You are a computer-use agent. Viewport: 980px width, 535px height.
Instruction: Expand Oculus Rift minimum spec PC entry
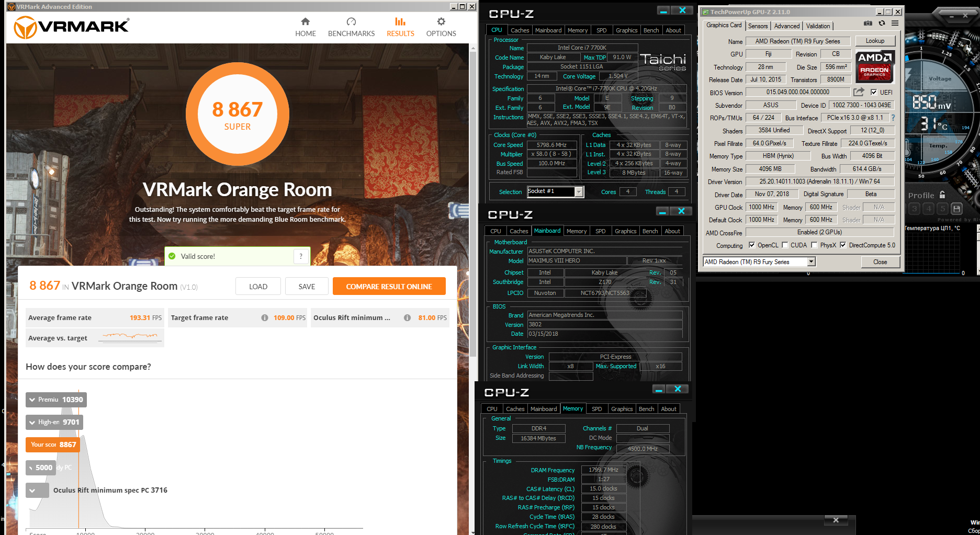37,490
